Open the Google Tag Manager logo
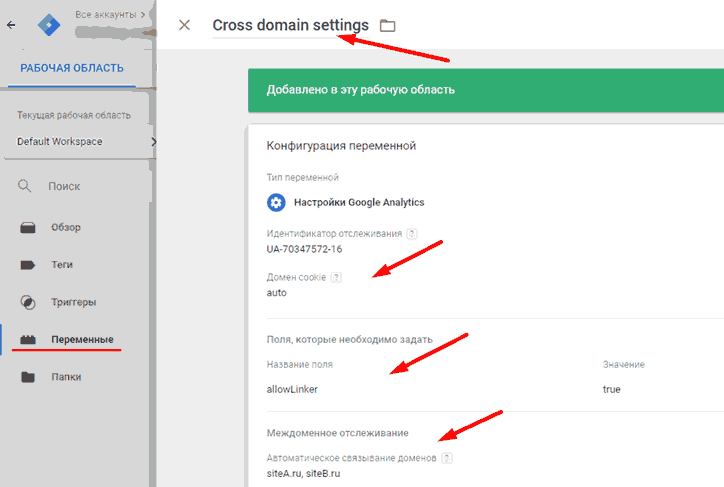This screenshot has height=487, width=724. [49, 25]
